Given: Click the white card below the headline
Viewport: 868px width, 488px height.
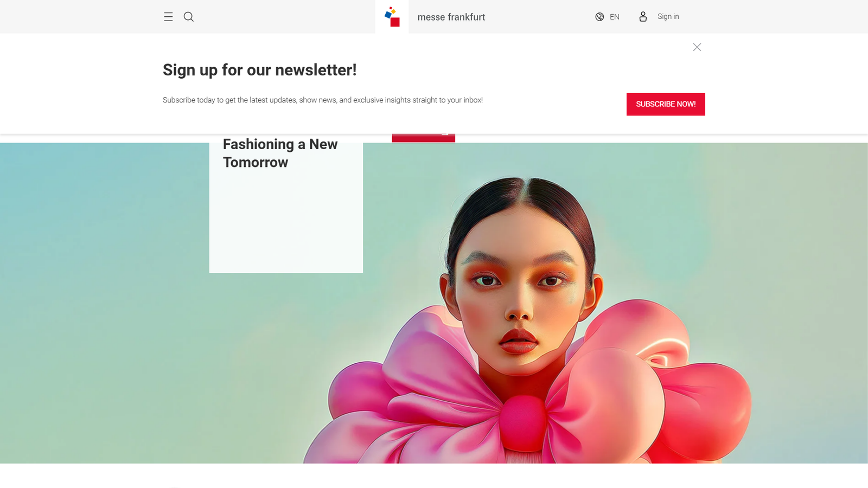Looking at the screenshot, I should pyautogui.click(x=286, y=222).
